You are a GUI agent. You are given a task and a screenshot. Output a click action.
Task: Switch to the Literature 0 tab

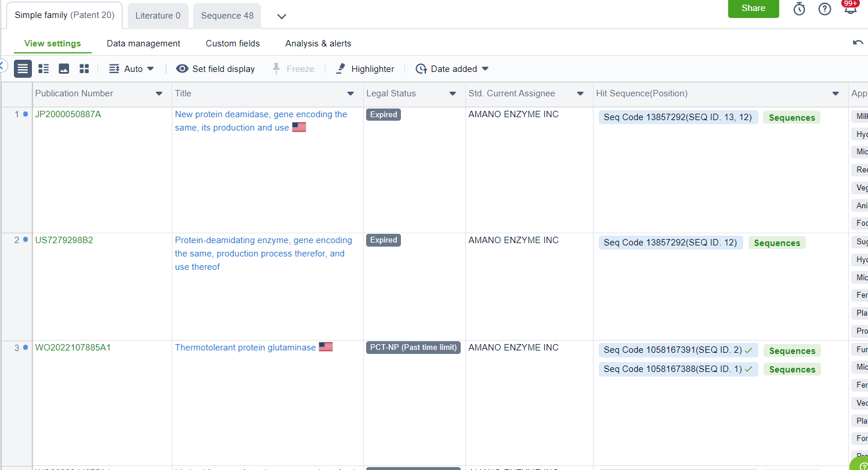(x=158, y=16)
